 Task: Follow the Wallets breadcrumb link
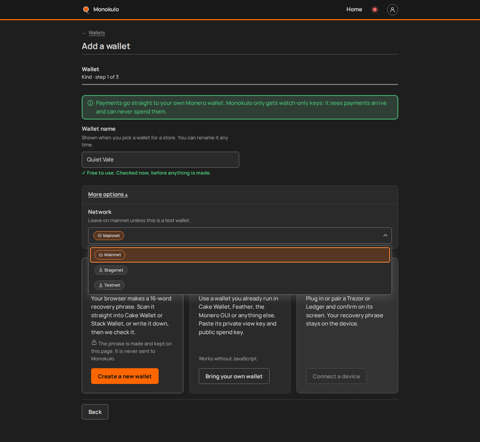[97, 33]
